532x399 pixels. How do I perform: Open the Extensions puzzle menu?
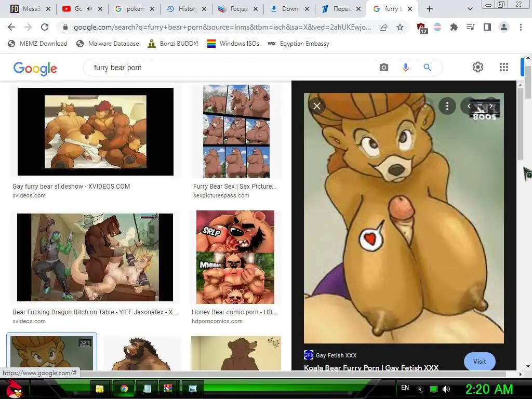[454, 27]
